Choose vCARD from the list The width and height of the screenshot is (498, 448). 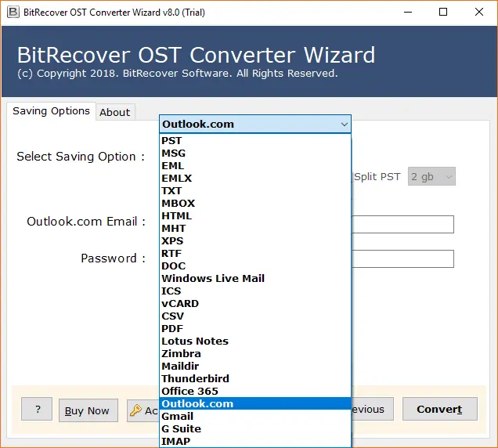[x=255, y=303]
